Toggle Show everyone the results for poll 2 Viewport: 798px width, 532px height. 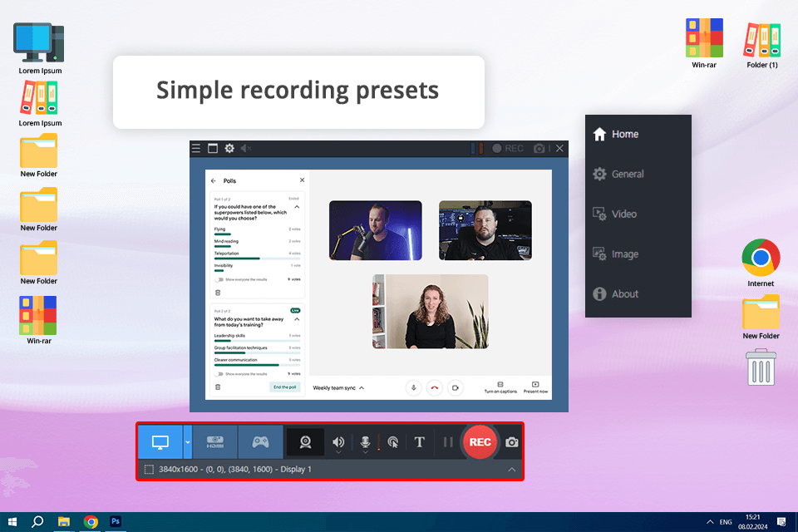click(x=219, y=374)
